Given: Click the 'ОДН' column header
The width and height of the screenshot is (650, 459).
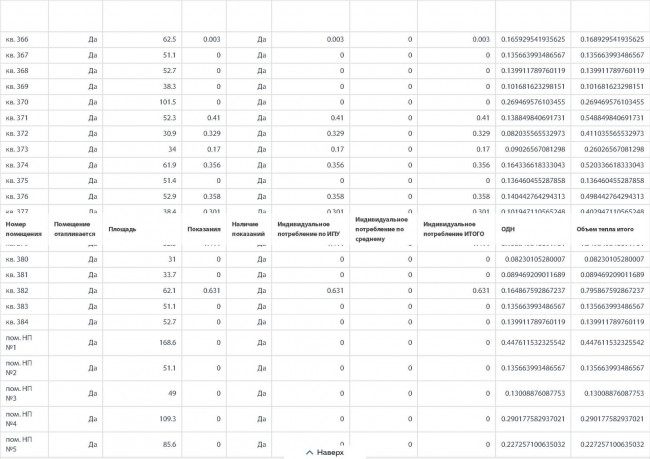Looking at the screenshot, I should coord(508,229).
